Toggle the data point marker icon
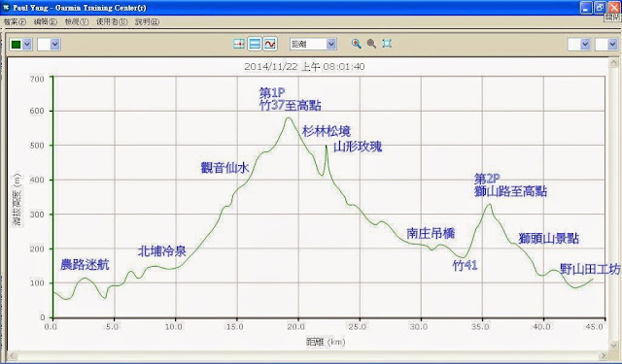The image size is (622, 364). [x=239, y=44]
